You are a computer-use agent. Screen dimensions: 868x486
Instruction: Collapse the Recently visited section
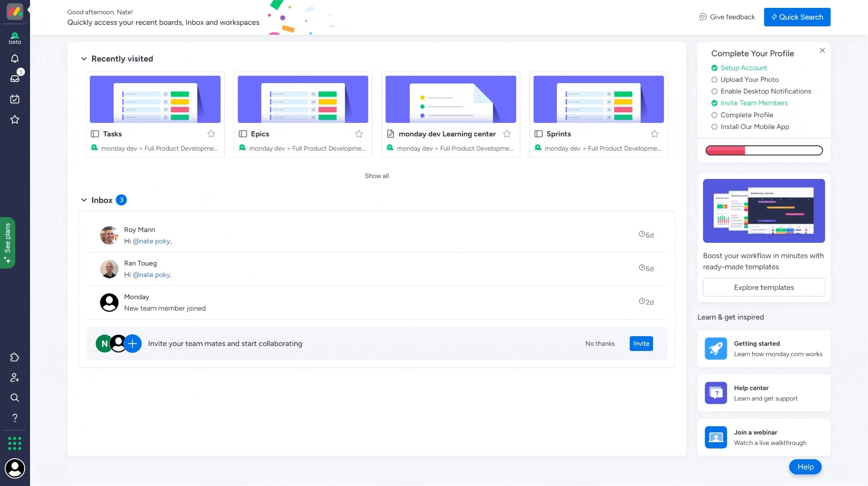(84, 58)
